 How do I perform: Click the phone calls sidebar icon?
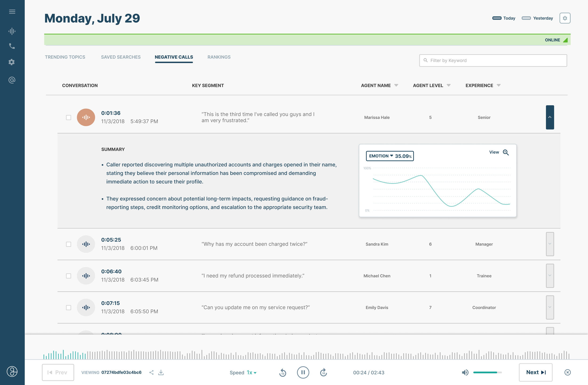tap(12, 46)
